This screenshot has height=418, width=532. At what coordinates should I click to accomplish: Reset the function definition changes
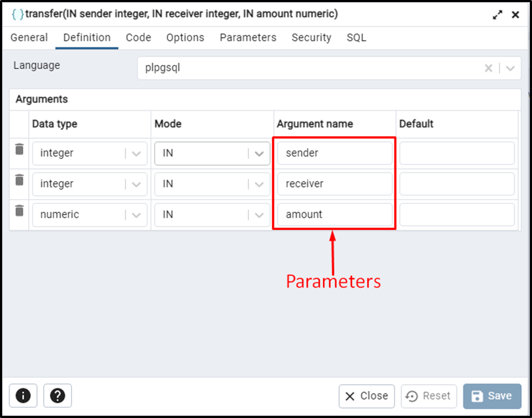[x=429, y=396]
